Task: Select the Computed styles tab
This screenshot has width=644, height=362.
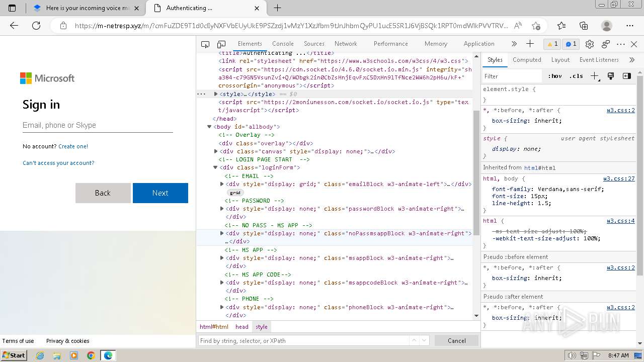Action: [527, 60]
